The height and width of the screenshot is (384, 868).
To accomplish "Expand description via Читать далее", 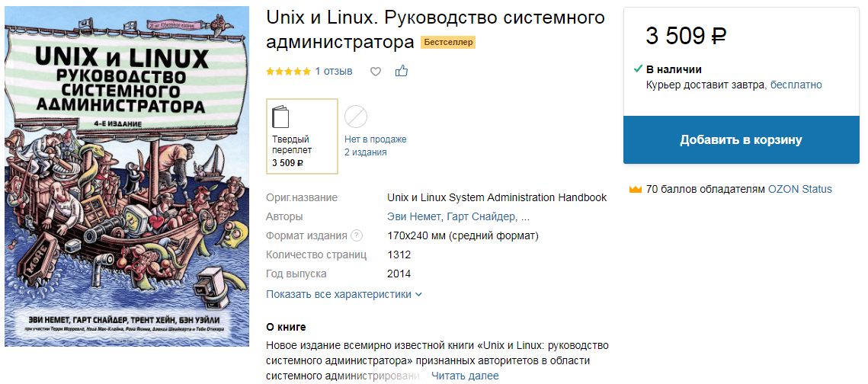I will [465, 376].
